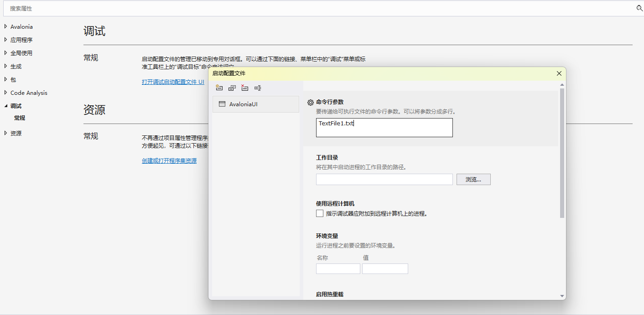Collapse the 调试 category arrow
This screenshot has height=315, width=644.
coord(5,106)
